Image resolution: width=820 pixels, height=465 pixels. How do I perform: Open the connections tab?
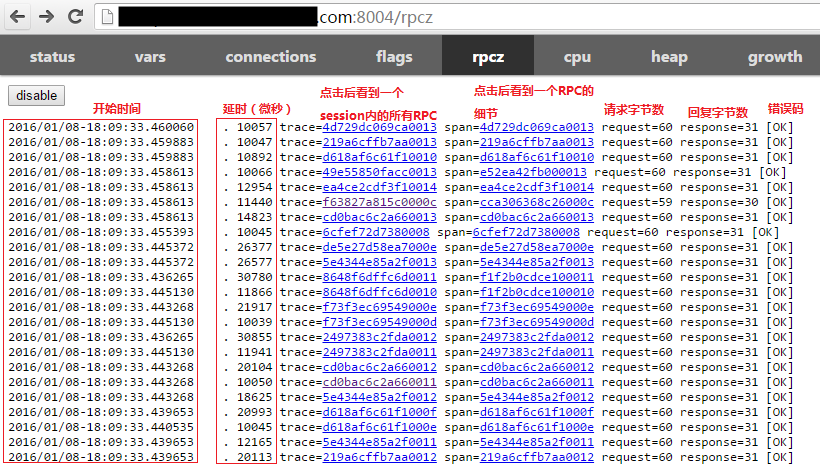(270, 57)
